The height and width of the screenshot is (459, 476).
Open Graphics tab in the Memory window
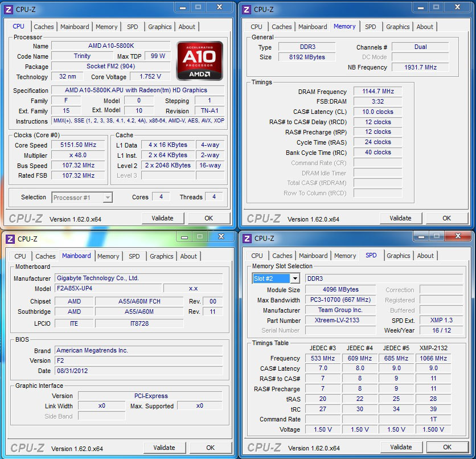coord(397,27)
